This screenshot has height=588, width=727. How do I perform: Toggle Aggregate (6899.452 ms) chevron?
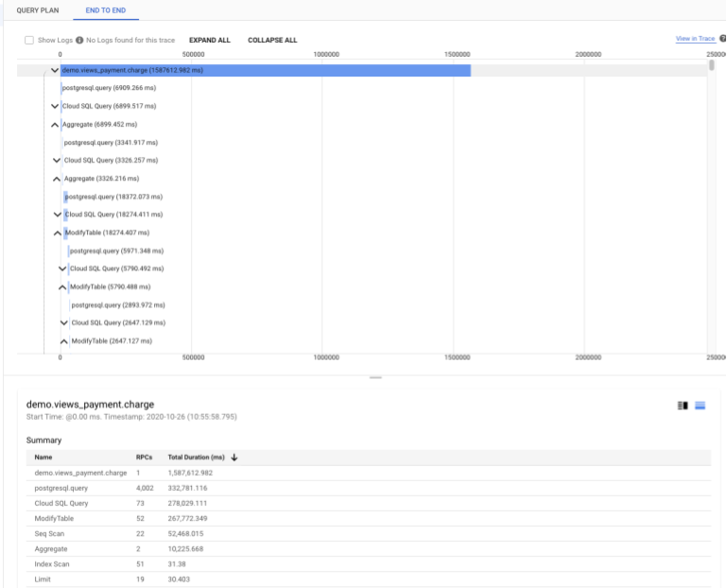(55, 124)
